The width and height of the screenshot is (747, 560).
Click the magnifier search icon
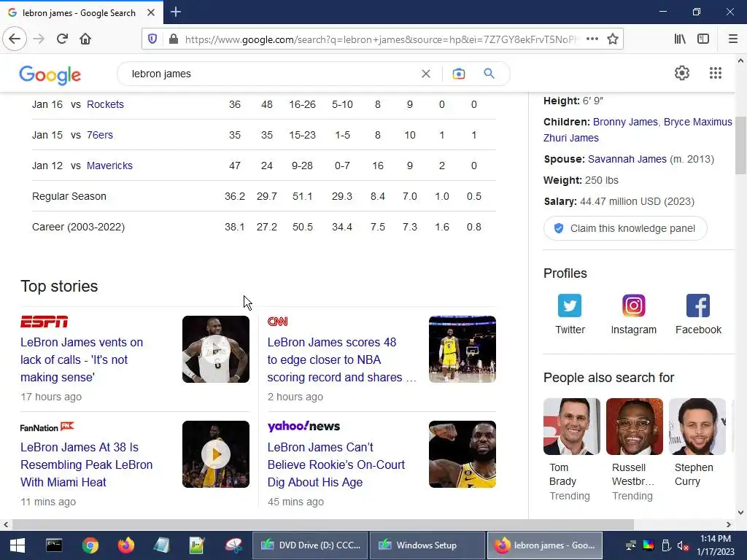click(x=489, y=74)
